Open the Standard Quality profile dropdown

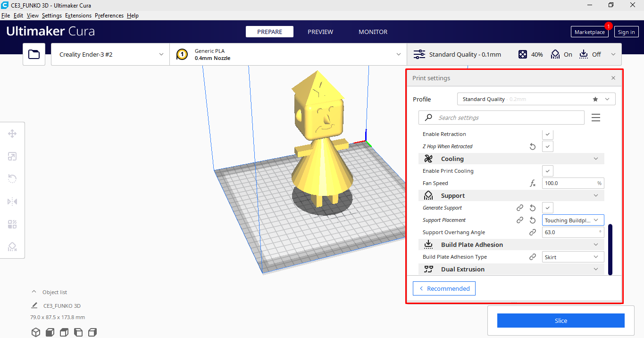tap(536, 99)
